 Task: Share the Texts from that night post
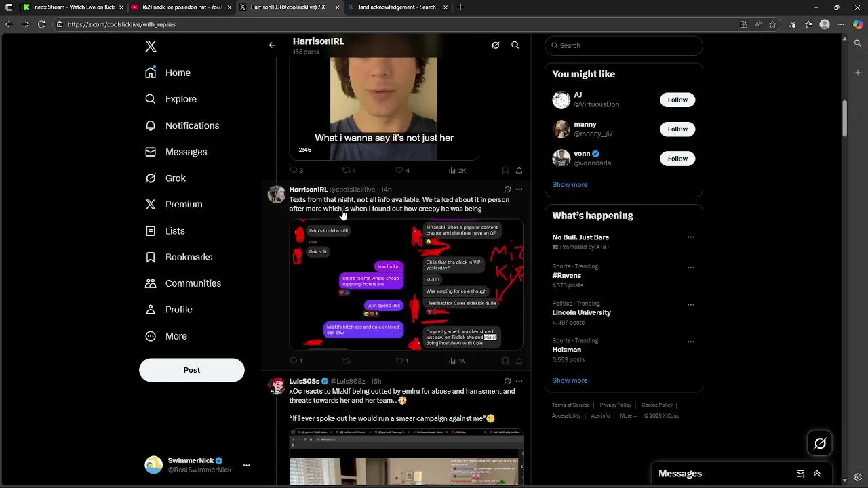click(519, 361)
